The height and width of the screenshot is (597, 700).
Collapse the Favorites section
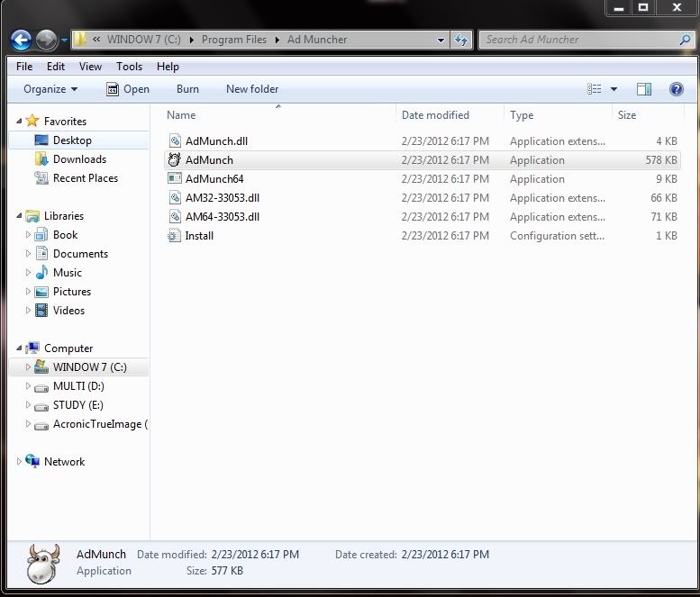(x=19, y=121)
